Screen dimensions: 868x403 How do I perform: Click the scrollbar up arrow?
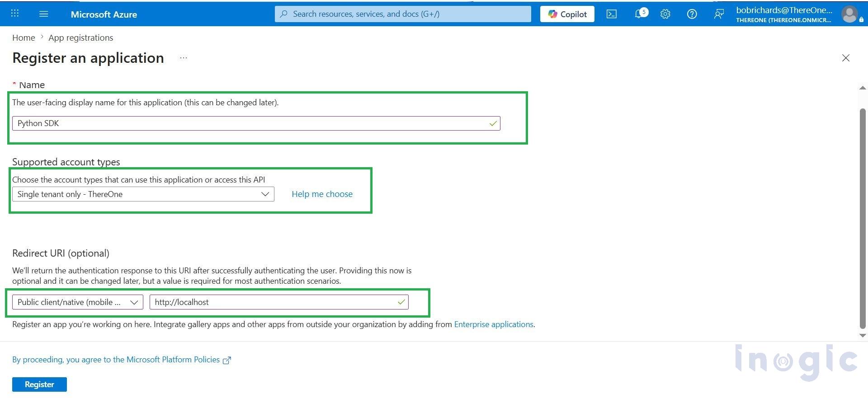(x=863, y=88)
